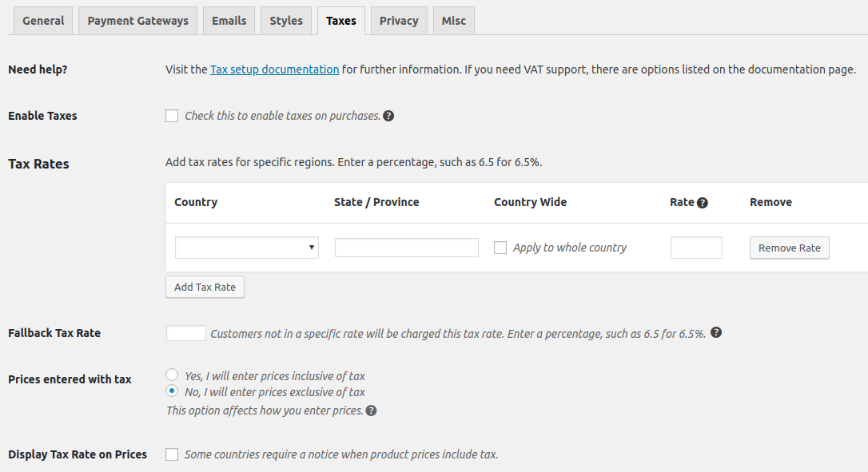The image size is (868, 472).
Task: Open the Fallback Tax Rate help icon
Action: pyautogui.click(x=716, y=332)
